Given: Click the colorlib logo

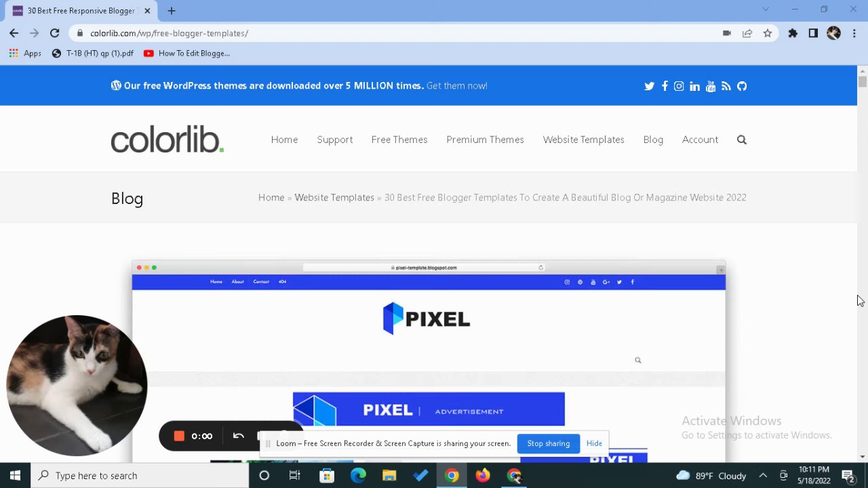Looking at the screenshot, I should 167,139.
